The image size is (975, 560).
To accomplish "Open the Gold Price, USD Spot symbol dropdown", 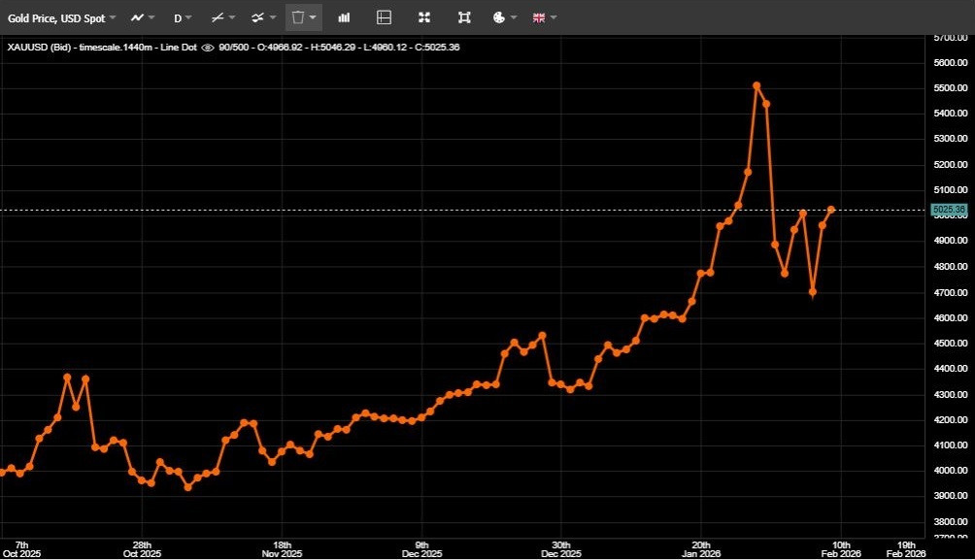I will tap(62, 17).
